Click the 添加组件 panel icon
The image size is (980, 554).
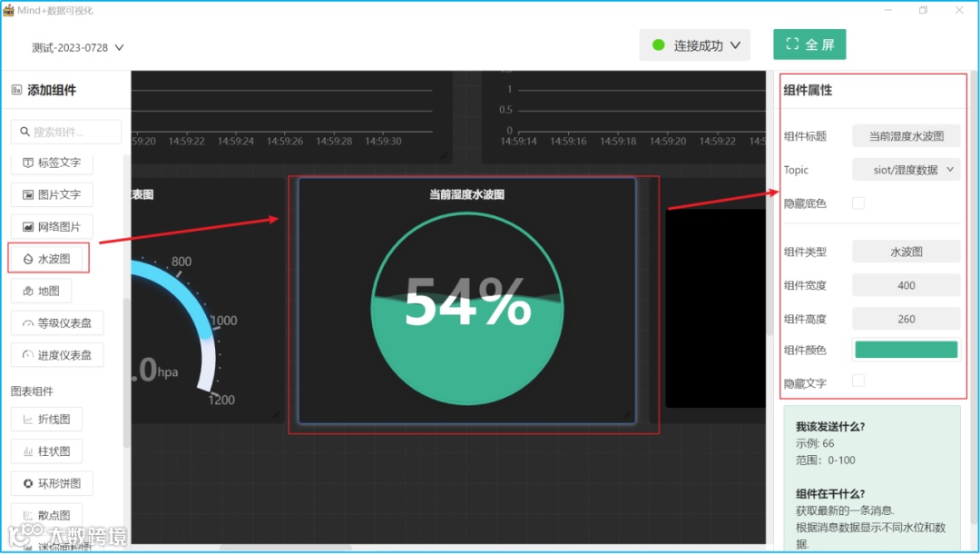(17, 90)
